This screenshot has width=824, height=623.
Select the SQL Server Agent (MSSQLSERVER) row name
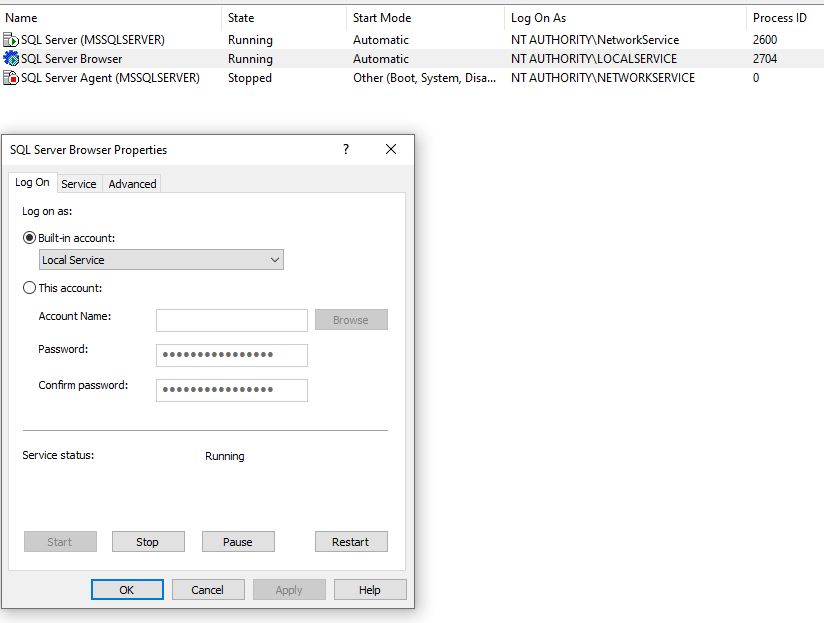pos(110,78)
